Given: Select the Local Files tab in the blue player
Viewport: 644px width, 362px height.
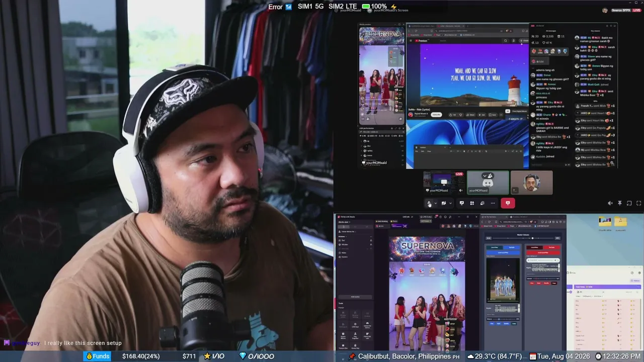Looking at the screenshot, I should click(495, 247).
